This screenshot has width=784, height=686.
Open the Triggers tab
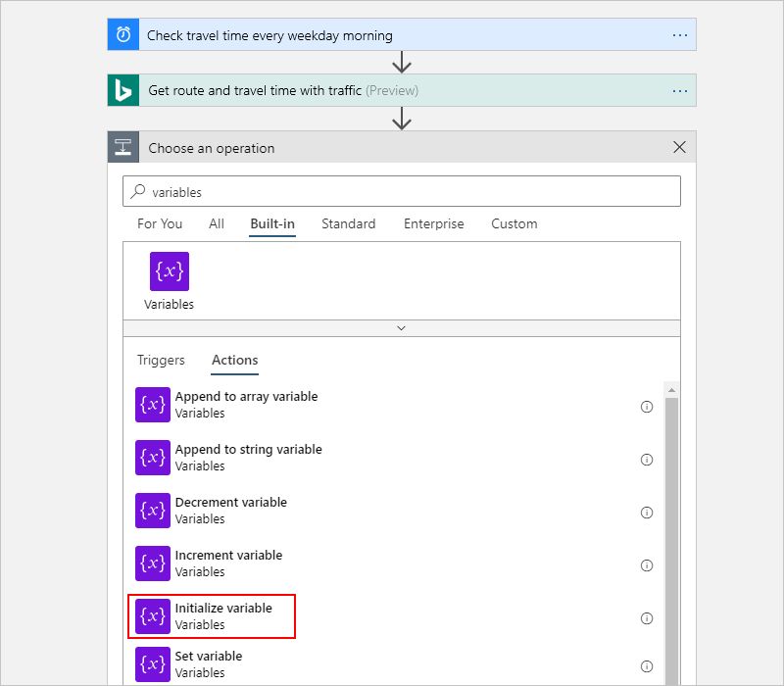tap(161, 361)
